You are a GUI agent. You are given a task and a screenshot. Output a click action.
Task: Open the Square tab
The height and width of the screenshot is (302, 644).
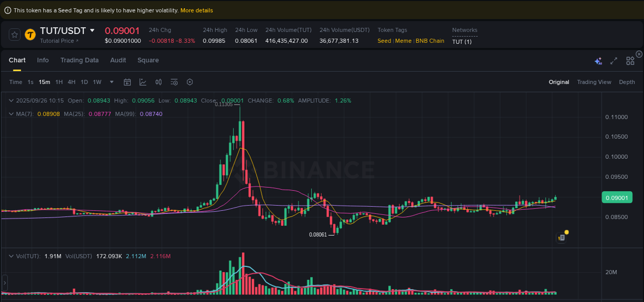click(148, 60)
